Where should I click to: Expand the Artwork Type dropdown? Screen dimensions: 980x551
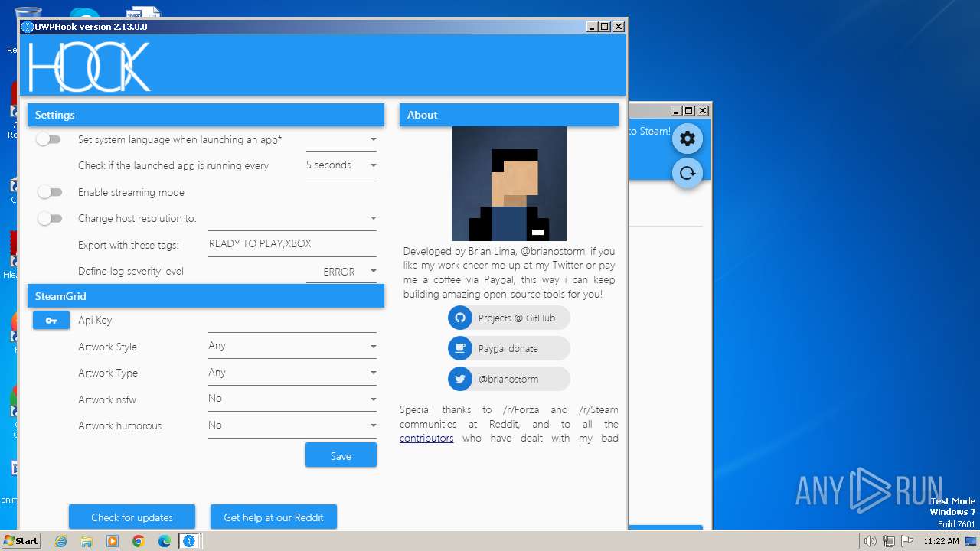pyautogui.click(x=292, y=373)
